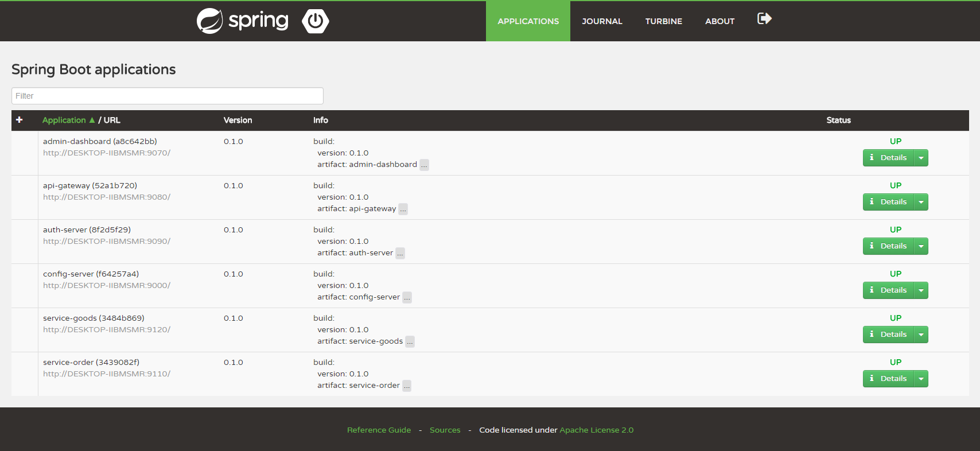980x451 pixels.
Task: Open Details for api-gateway
Action: click(x=888, y=202)
